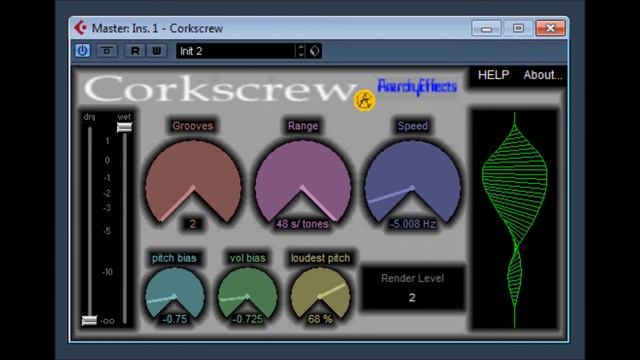Click the Range knob
This screenshot has width=640, height=360.
tap(302, 180)
